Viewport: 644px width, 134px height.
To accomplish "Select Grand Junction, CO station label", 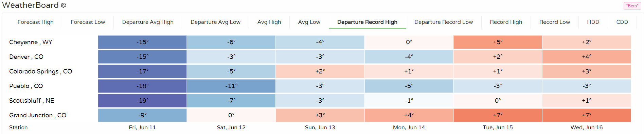I will pos(38,115).
